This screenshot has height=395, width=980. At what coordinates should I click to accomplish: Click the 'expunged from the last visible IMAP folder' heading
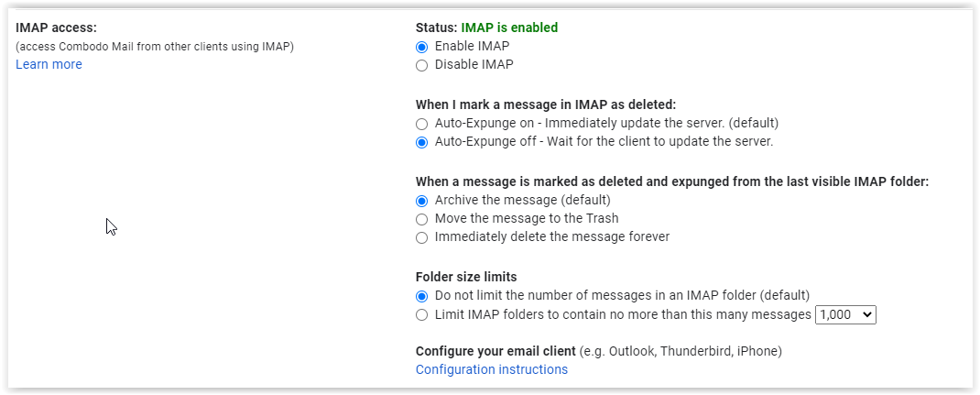pos(672,181)
